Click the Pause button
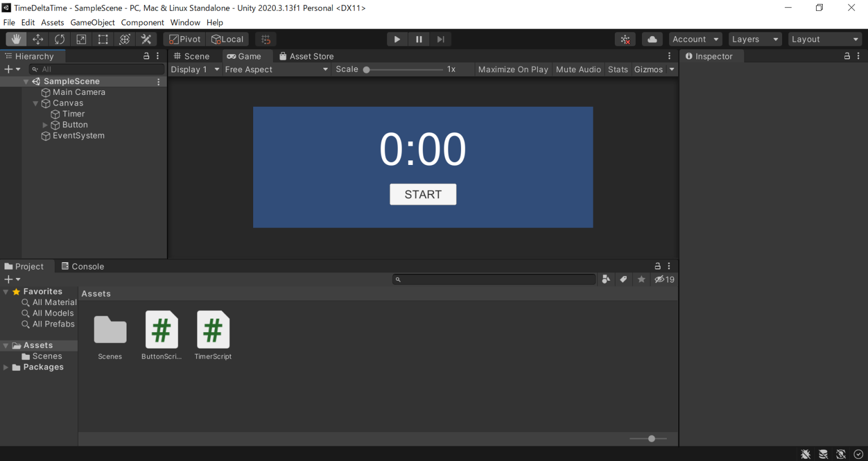This screenshot has width=868, height=461. tap(419, 39)
